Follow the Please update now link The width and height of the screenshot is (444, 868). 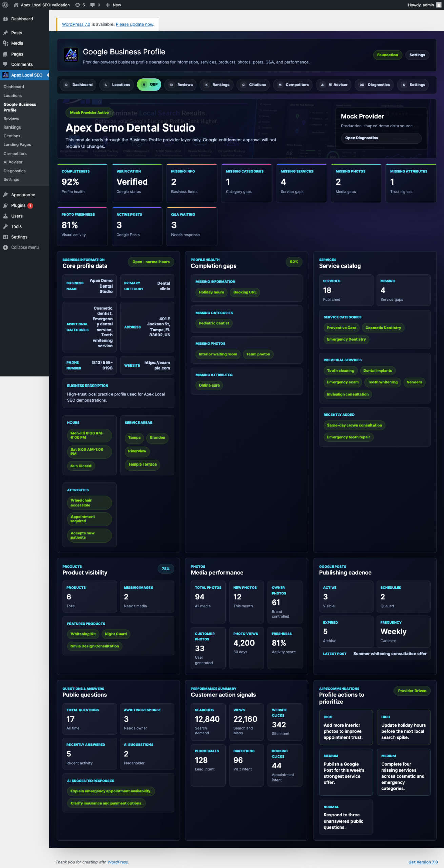(135, 24)
